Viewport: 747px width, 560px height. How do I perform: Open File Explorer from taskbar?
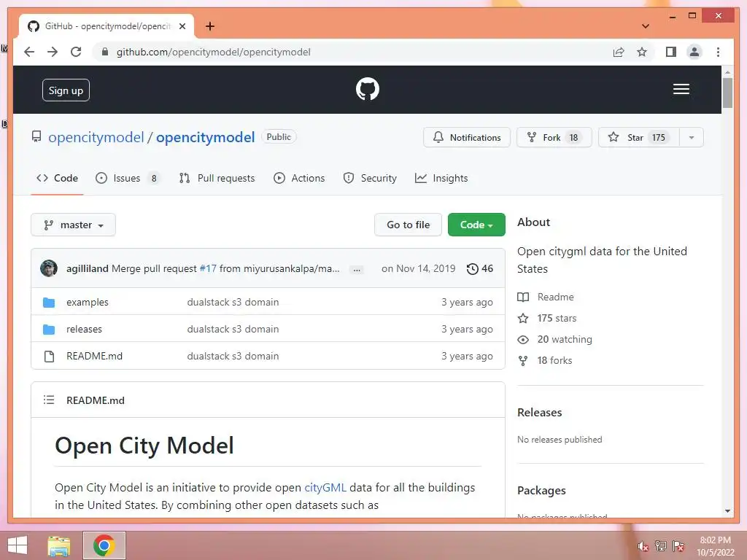(x=59, y=545)
